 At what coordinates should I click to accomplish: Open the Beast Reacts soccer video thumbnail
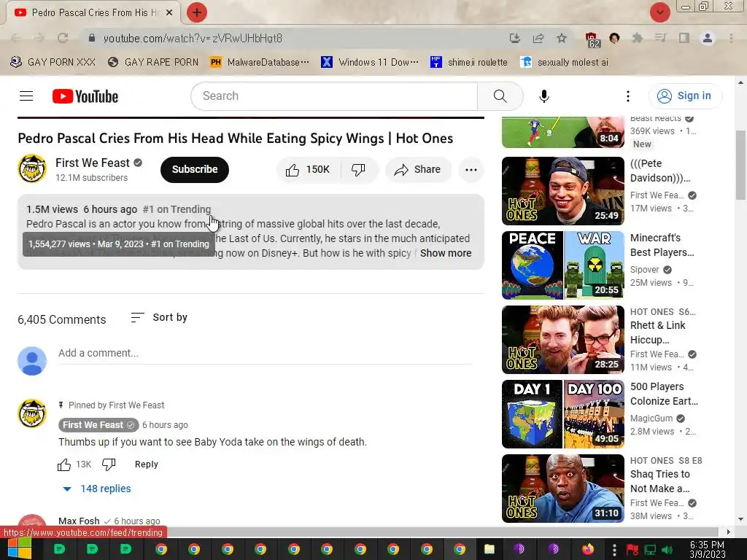(562, 133)
